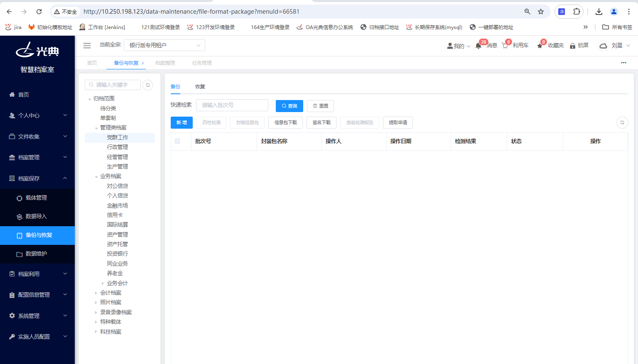Select 对公信贷 in the tree

pyautogui.click(x=118, y=186)
